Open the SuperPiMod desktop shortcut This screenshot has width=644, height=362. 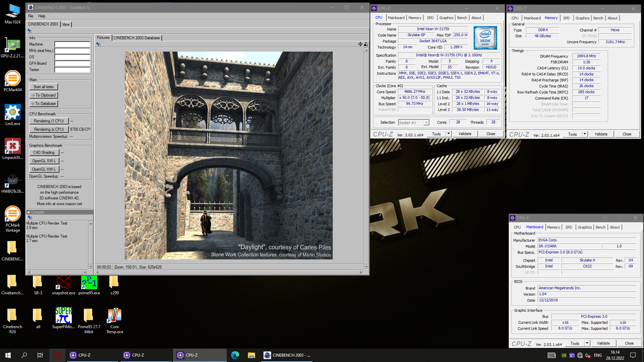point(64,318)
